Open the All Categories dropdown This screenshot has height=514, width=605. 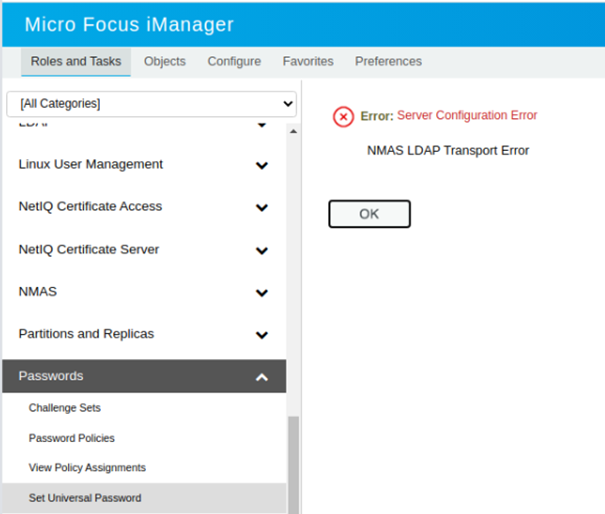pos(152,103)
